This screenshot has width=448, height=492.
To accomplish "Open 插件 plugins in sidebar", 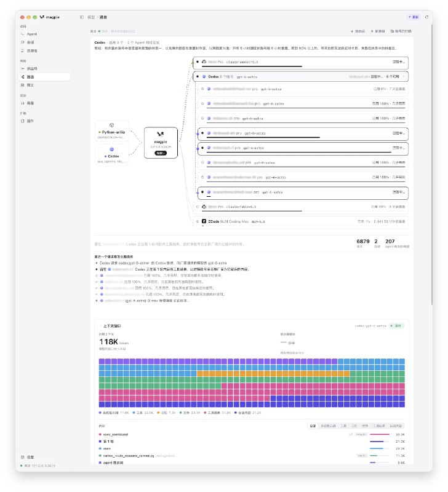I will click(x=44, y=121).
